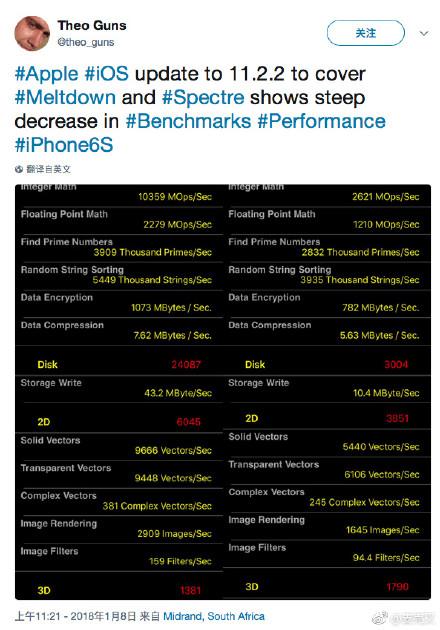Click the Theo Guns display name

(x=92, y=25)
